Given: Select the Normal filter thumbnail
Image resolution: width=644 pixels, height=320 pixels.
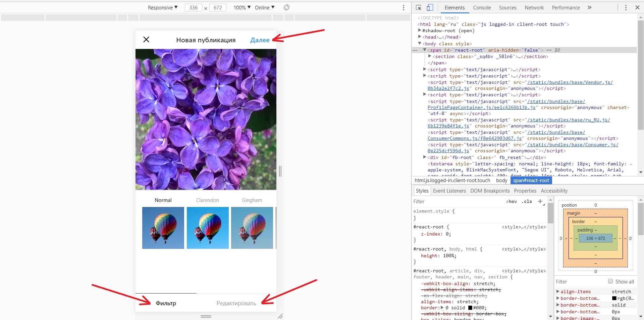Looking at the screenshot, I should coord(163,228).
